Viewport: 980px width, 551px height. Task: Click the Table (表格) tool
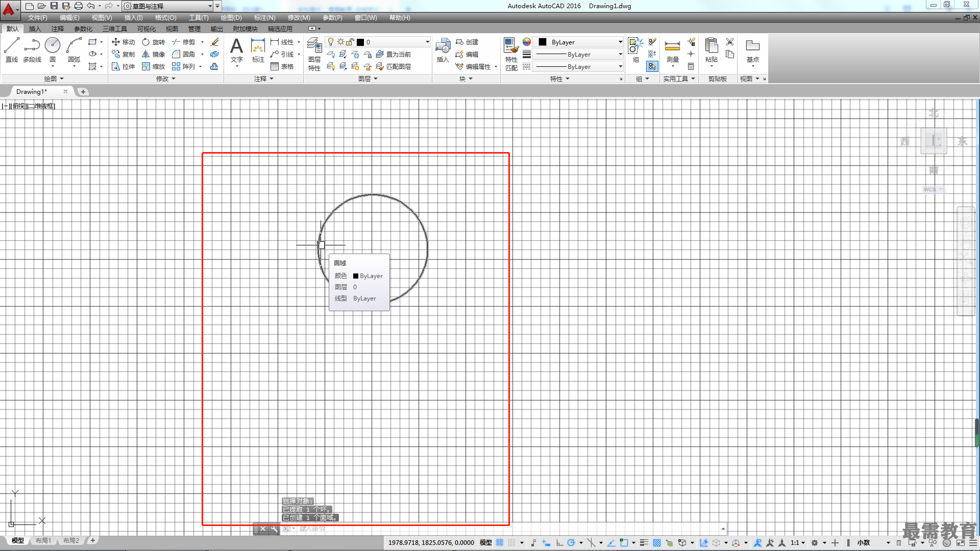282,66
